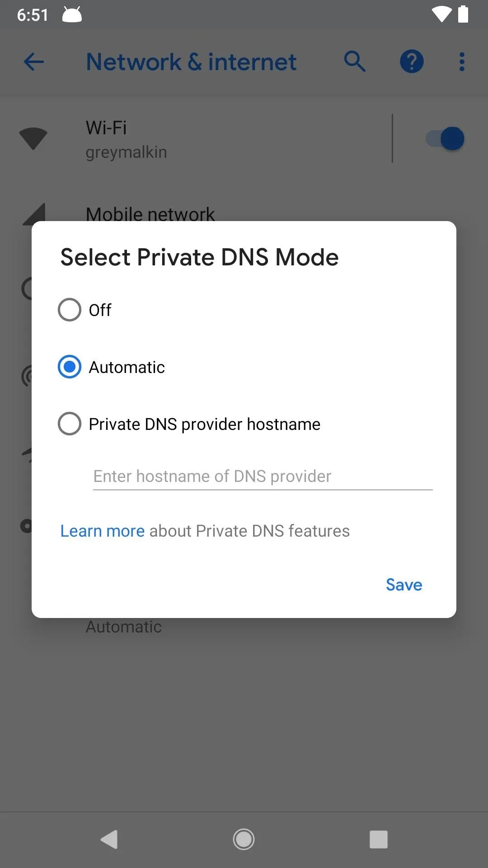Select the Automatic radio button
The width and height of the screenshot is (488, 868).
[x=70, y=367]
